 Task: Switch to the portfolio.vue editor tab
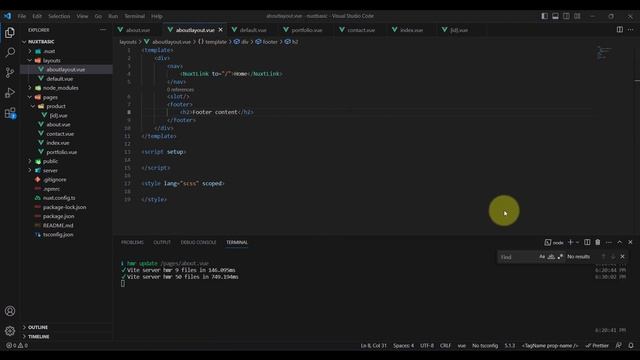pyautogui.click(x=307, y=30)
